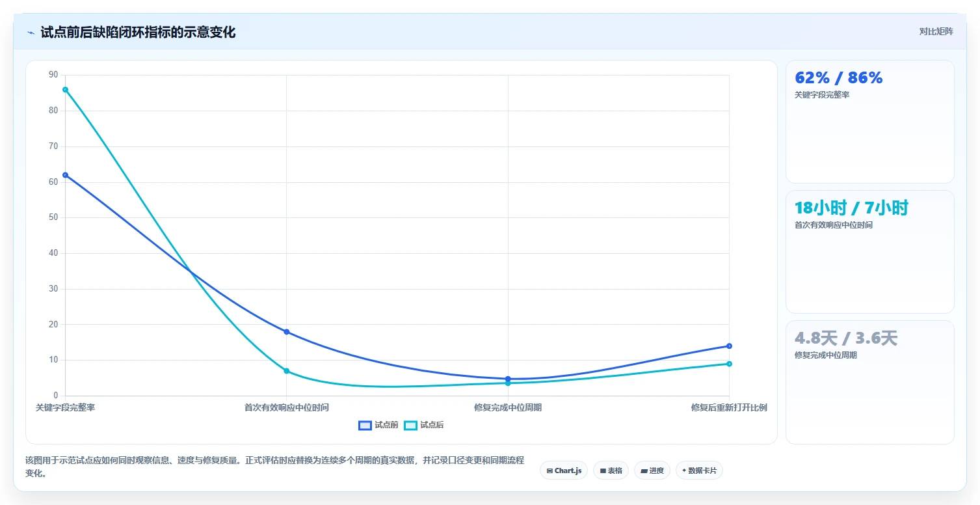
Task: Click the x-axis label 关键字段完整率
Action: [x=65, y=407]
